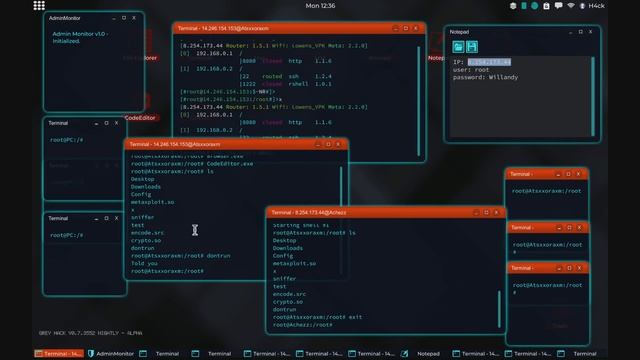Minimize the Notepad window
The width and height of the screenshot is (640, 360).
[571, 32]
